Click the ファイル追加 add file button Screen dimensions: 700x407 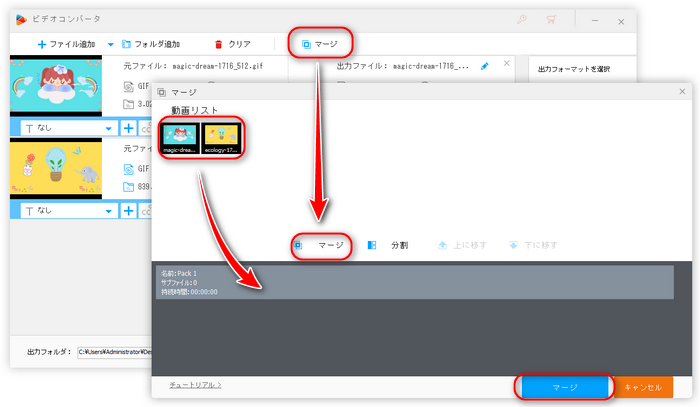(67, 44)
